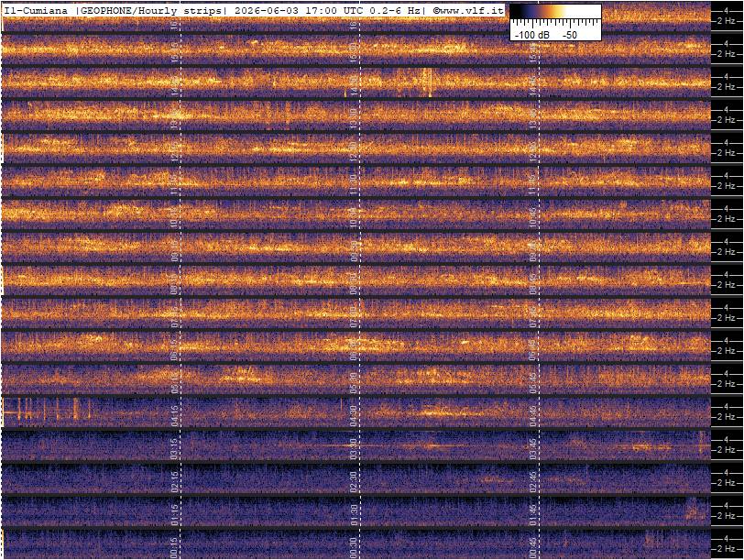
Task: Click the "04:15" time label
Action: (x=174, y=416)
